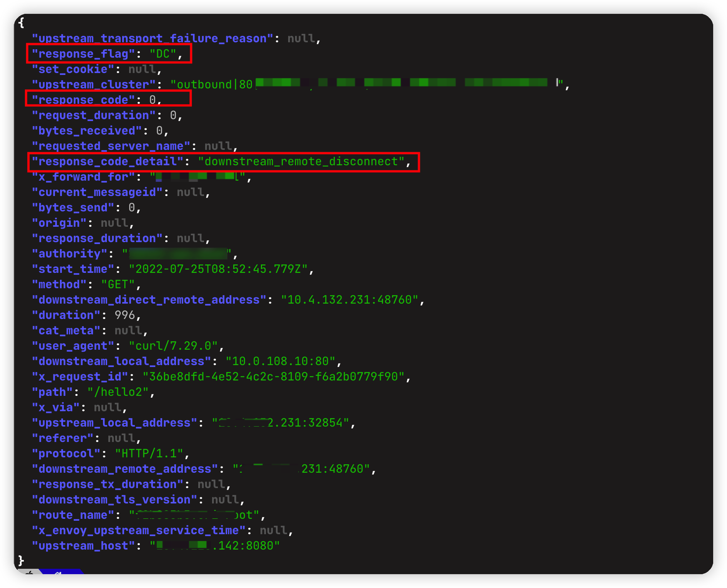
Task: Click the "bytes_send" key
Action: pos(73,208)
